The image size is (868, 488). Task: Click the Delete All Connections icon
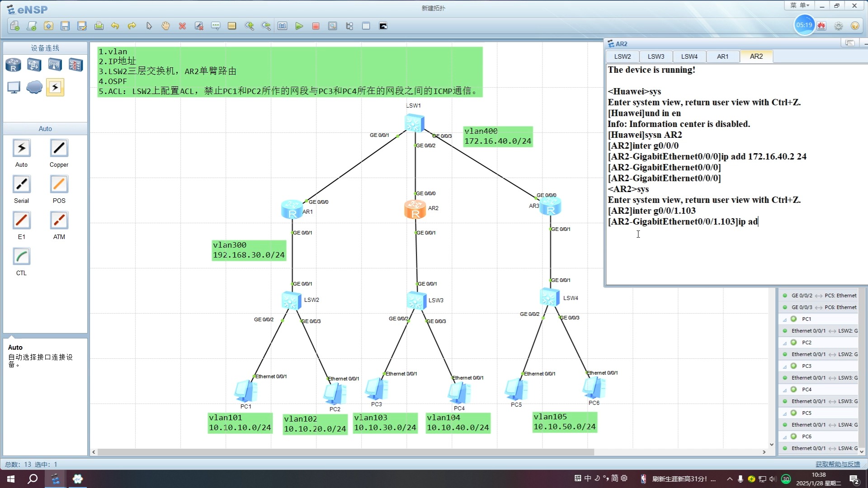click(199, 26)
